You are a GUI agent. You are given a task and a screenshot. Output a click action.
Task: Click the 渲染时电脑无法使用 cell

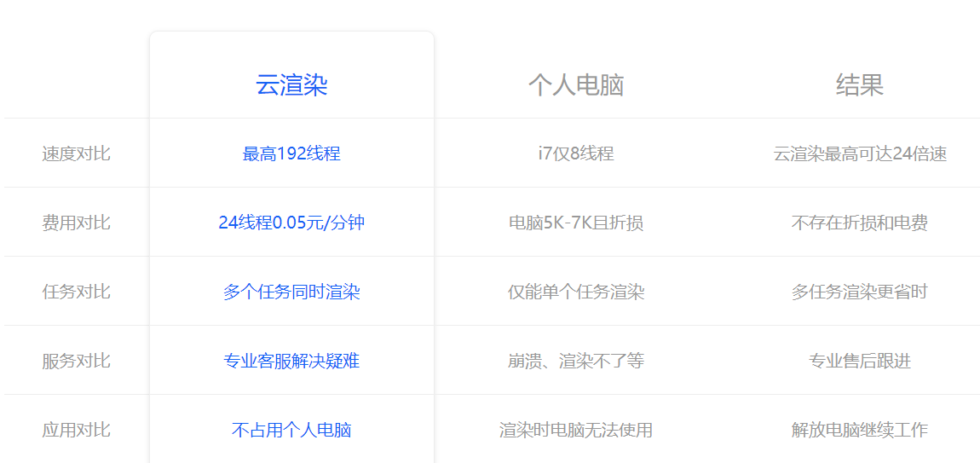pos(575,430)
